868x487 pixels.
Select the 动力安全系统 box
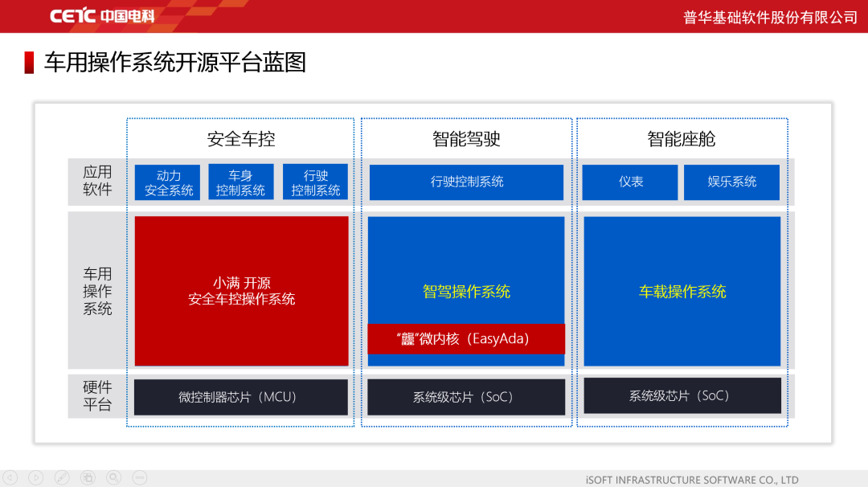(169, 182)
